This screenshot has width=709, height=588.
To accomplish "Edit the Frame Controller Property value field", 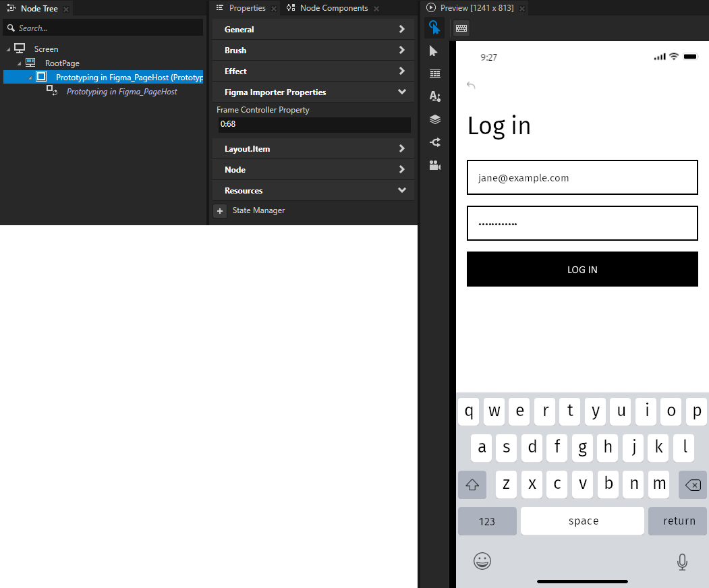I will (x=313, y=124).
